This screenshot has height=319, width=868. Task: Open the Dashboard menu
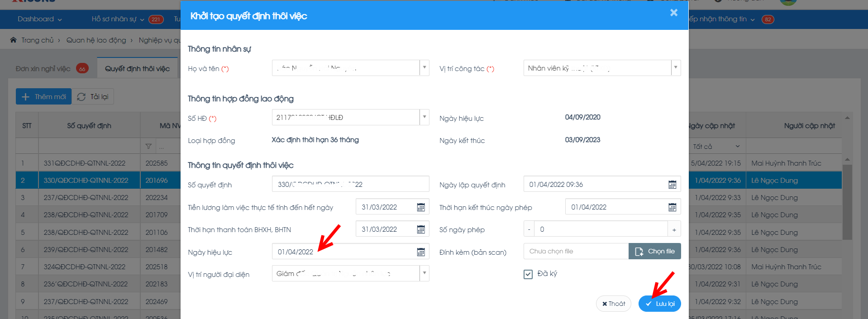point(39,19)
